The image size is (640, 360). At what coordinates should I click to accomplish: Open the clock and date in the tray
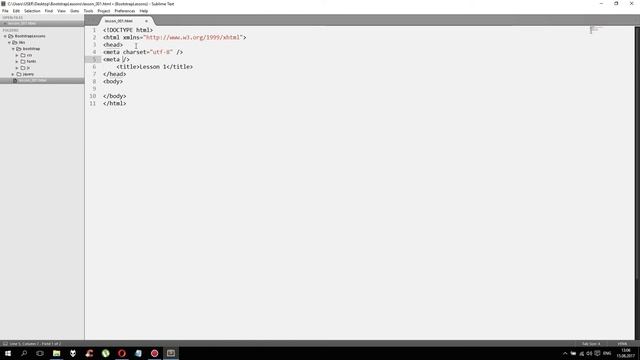click(626, 353)
